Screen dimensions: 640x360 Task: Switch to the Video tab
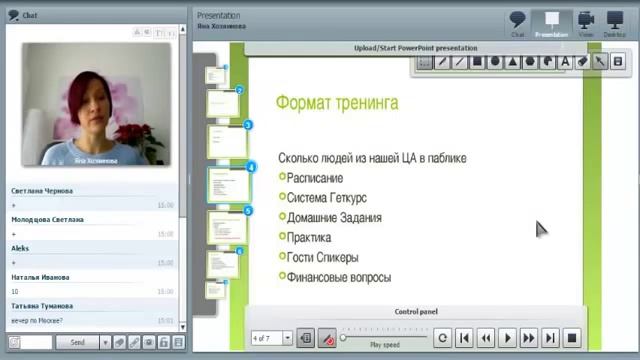[x=586, y=24]
